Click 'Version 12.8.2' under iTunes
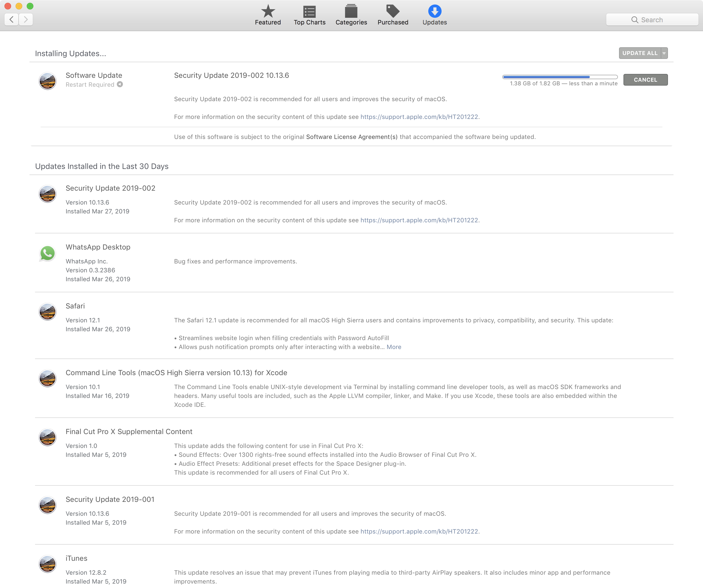Screen dimensions: 703x588 tap(86, 573)
